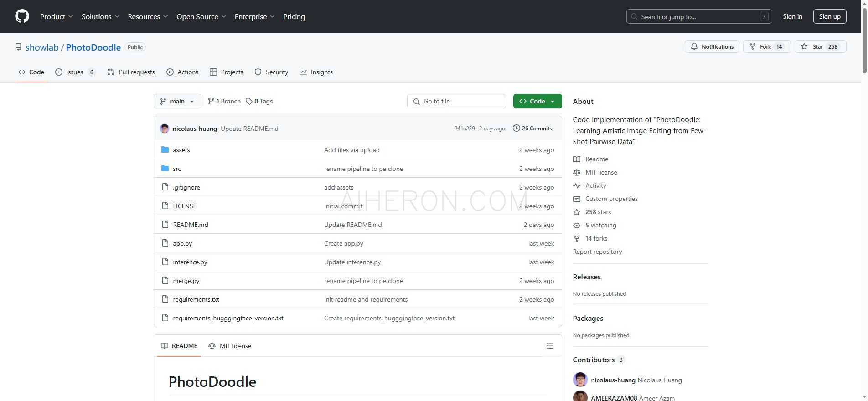Viewport: 868px width, 401px height.
Task: Open commit message 'Update inference.py'
Action: [x=352, y=262]
